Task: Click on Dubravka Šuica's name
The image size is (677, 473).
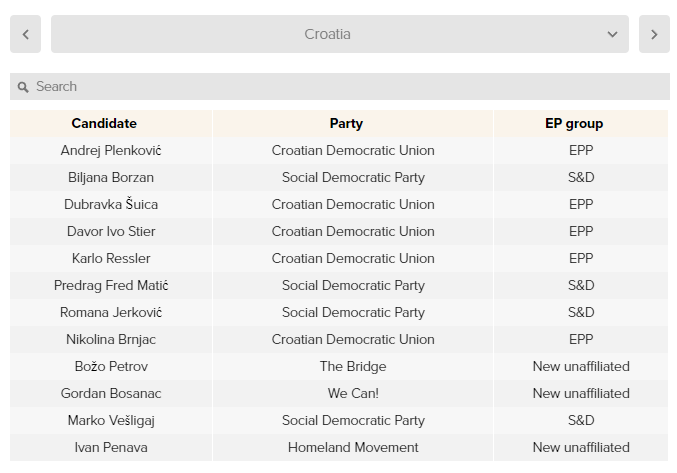Action: pos(111,205)
